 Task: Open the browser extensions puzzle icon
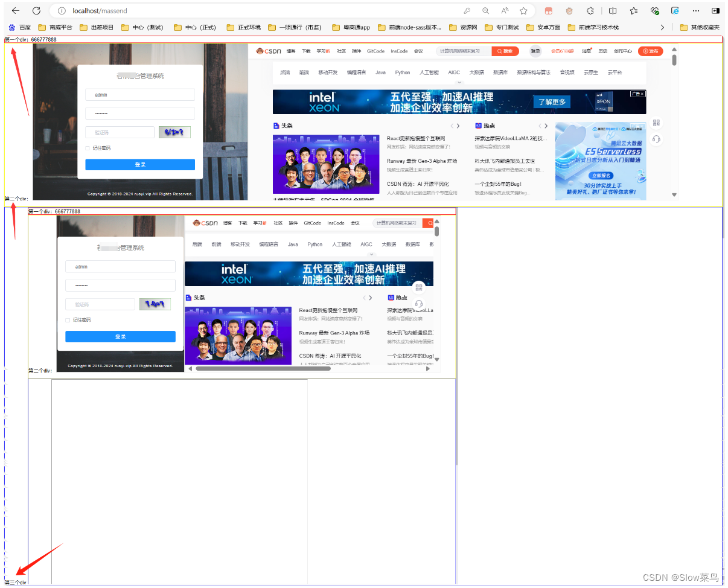(x=590, y=11)
